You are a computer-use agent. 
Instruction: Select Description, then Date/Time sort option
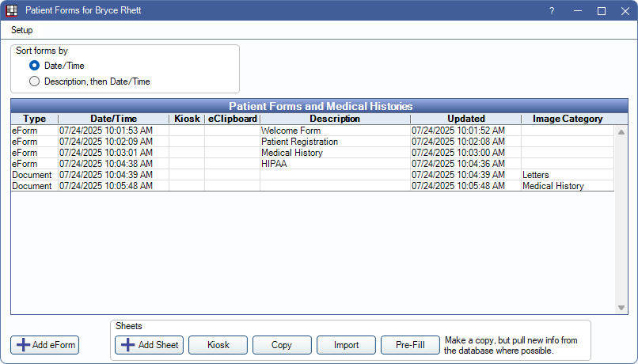click(34, 81)
